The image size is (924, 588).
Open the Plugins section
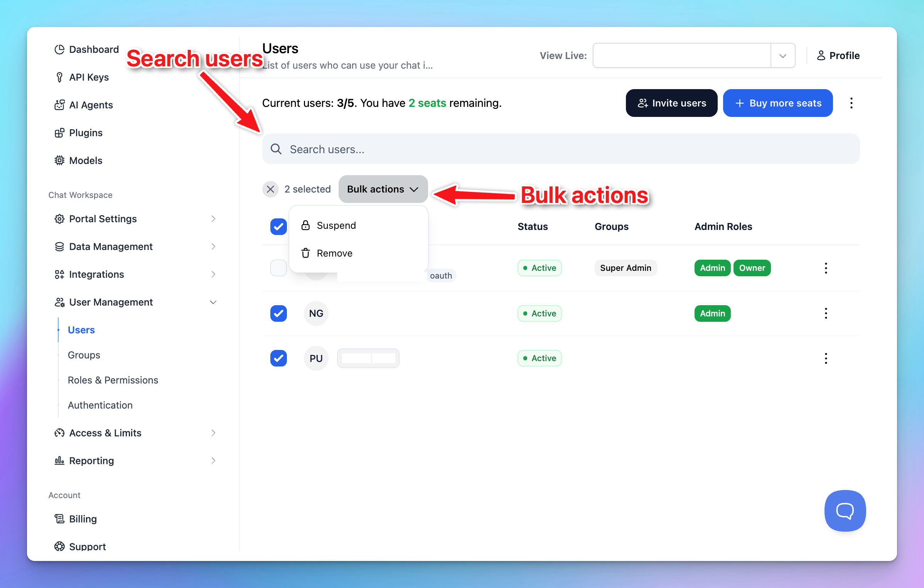click(86, 133)
